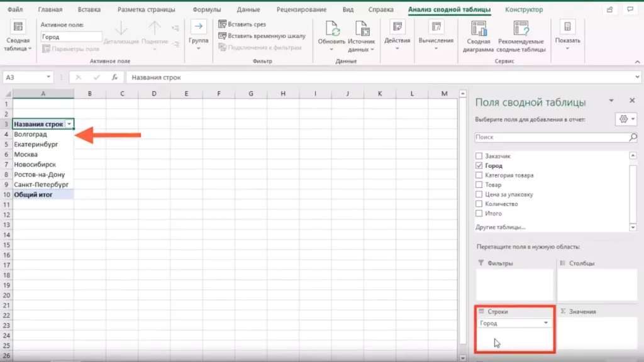Open Источник данных (Data Source) icon
Viewport: 644px width, 362px height.
tap(361, 29)
